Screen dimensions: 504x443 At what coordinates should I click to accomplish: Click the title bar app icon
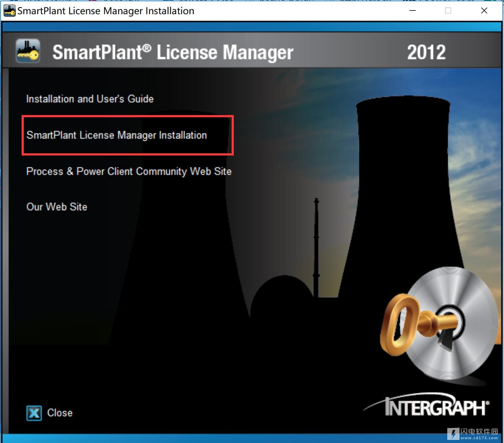(9, 11)
